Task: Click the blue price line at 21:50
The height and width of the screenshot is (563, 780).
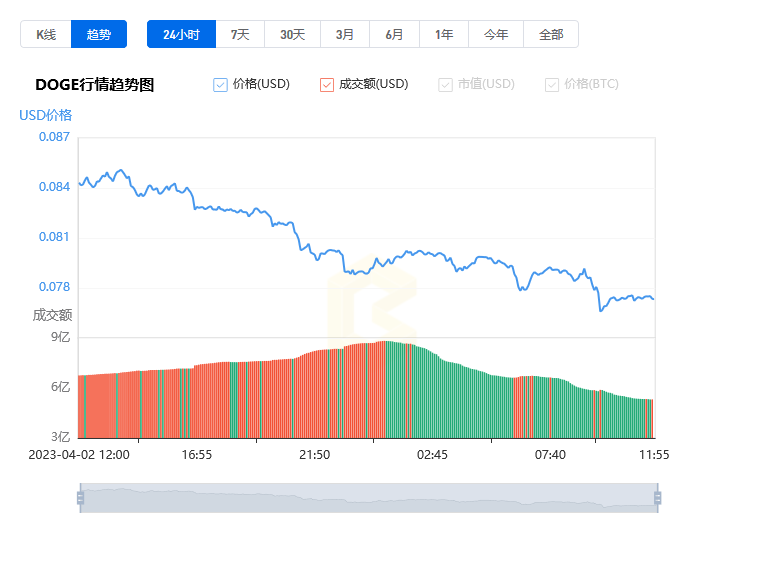Action: click(x=315, y=253)
